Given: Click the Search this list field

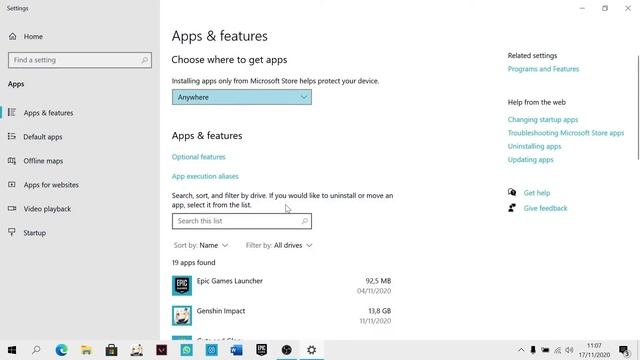Looking at the screenshot, I should click(x=242, y=221).
